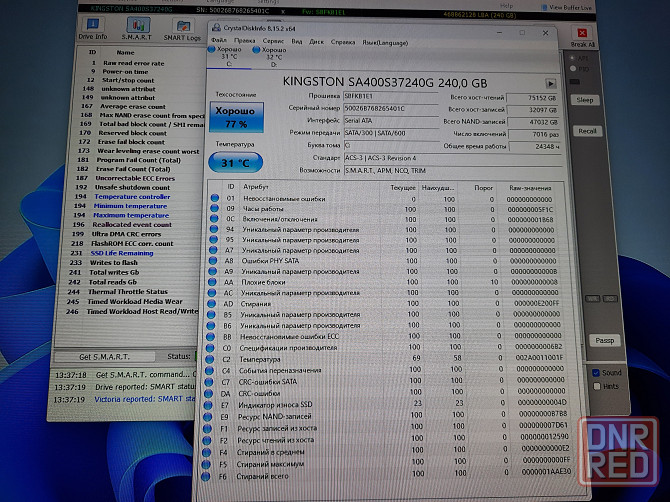
Task: Click status circle for Индикатор износа SSD row
Action: pos(208,405)
